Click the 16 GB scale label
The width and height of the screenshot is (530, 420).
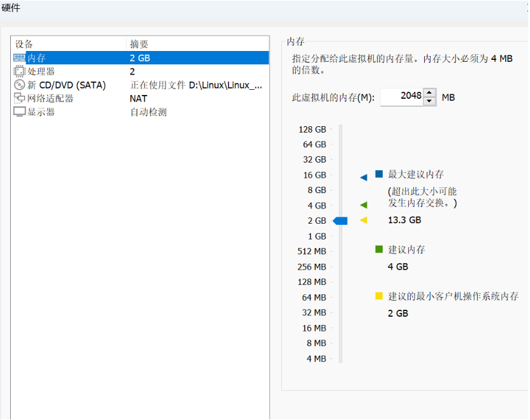[314, 175]
